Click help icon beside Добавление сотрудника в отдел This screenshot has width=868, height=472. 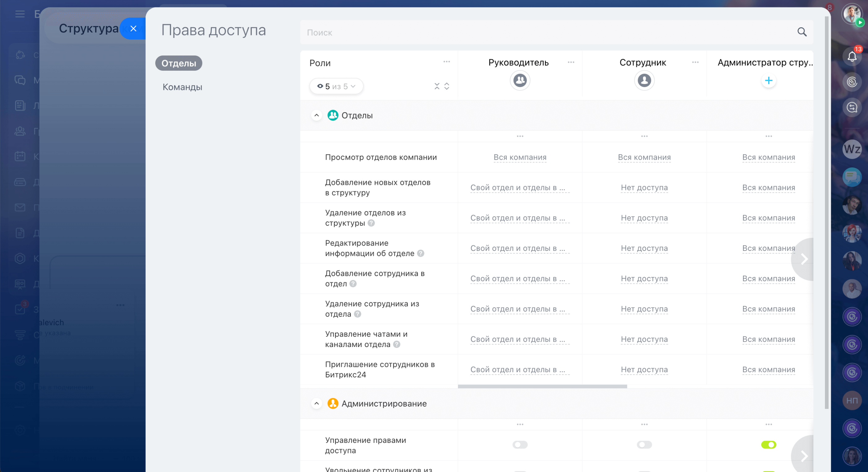(353, 283)
